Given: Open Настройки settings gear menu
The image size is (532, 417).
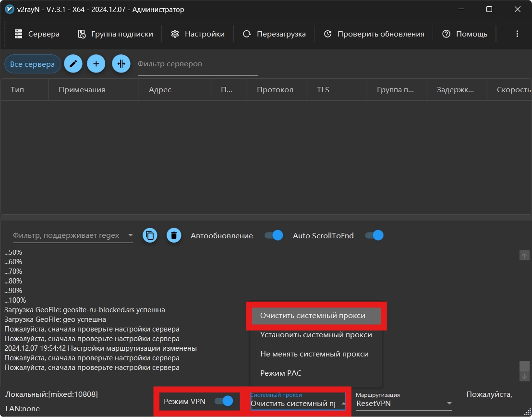Looking at the screenshot, I should point(198,34).
